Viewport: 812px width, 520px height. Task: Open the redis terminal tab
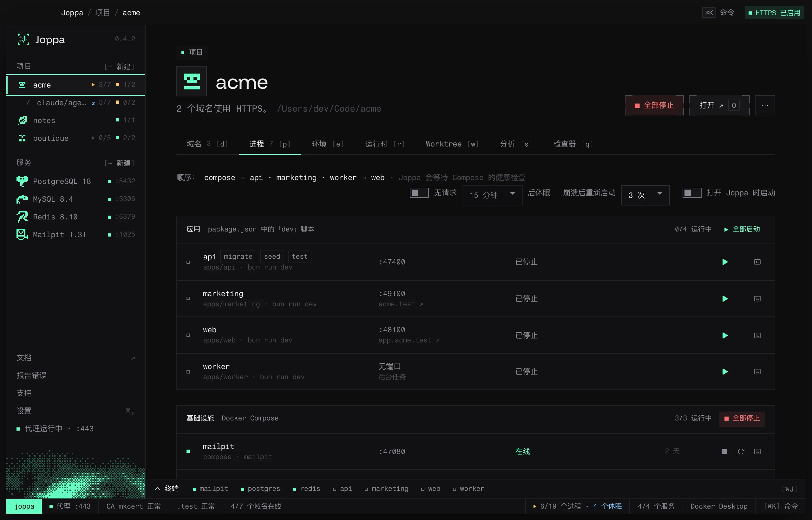point(306,489)
